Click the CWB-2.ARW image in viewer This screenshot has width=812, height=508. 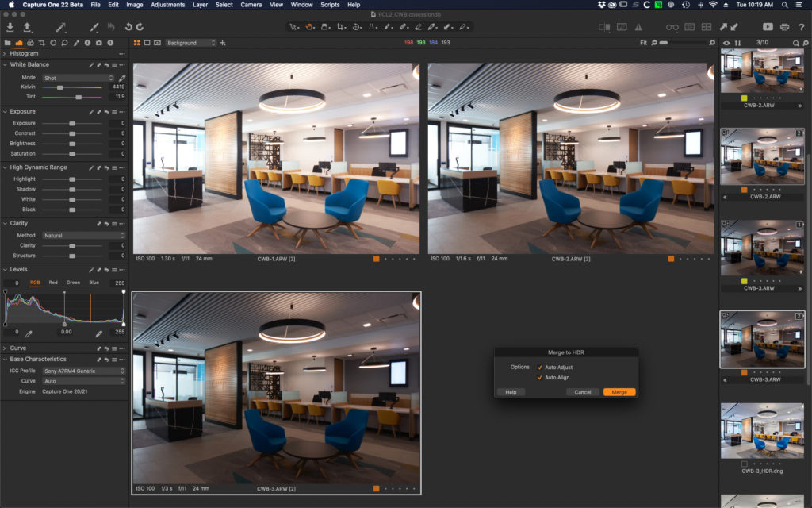point(571,158)
